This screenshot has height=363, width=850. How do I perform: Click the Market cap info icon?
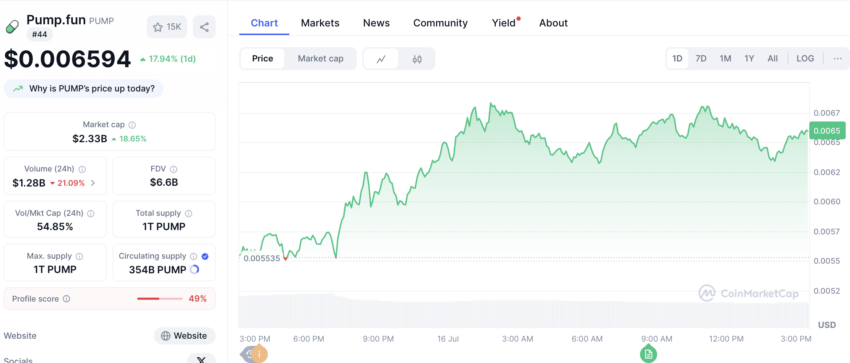coord(132,125)
